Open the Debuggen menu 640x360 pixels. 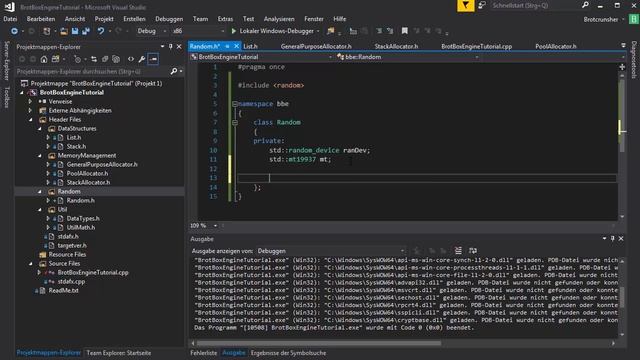coord(169,19)
